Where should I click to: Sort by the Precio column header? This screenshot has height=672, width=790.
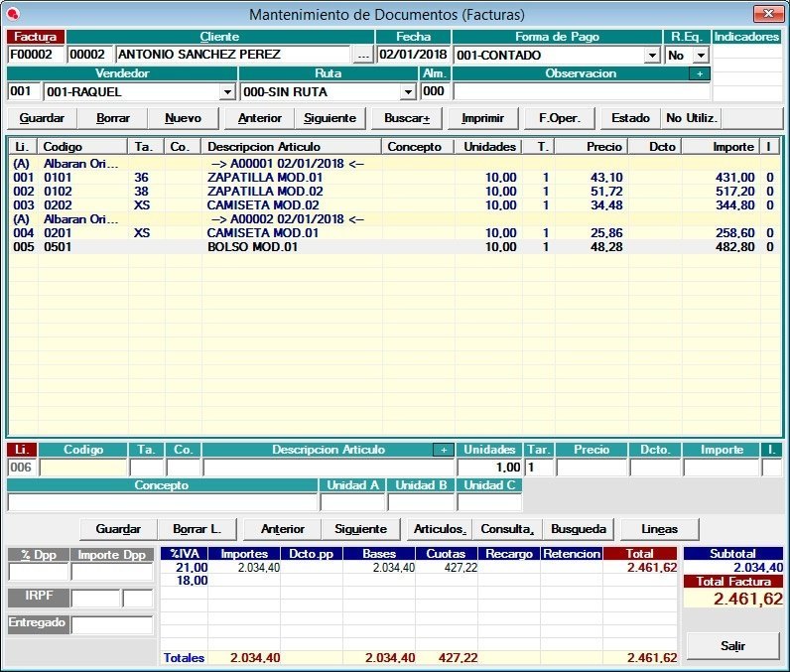click(x=591, y=147)
